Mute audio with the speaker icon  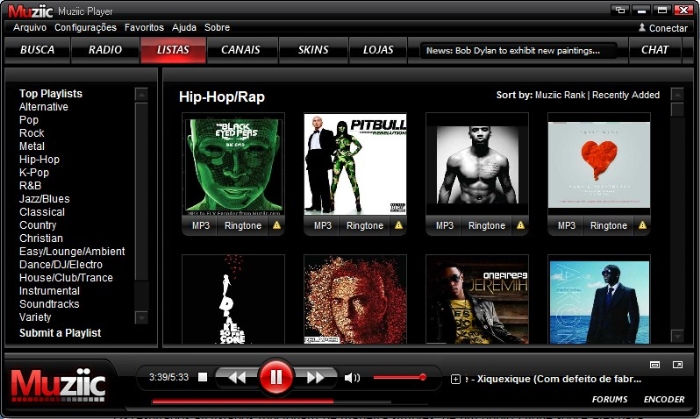(352, 378)
